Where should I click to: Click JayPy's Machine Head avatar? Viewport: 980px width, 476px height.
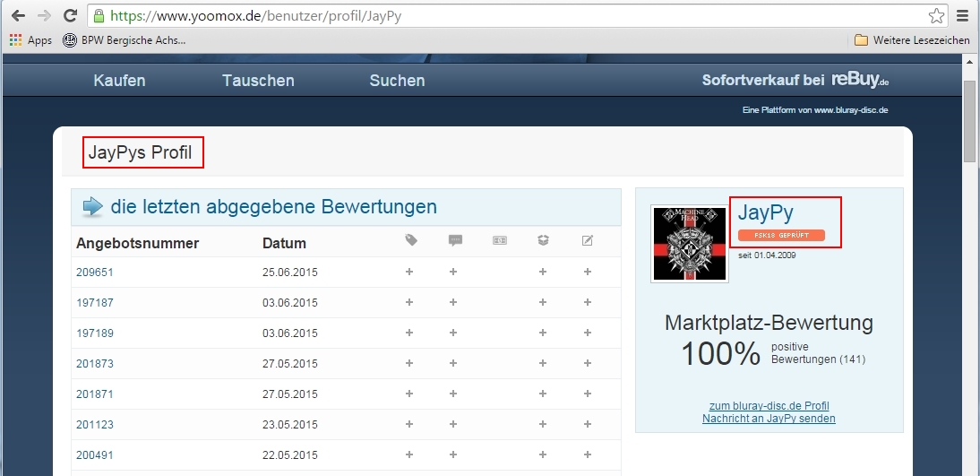click(689, 244)
